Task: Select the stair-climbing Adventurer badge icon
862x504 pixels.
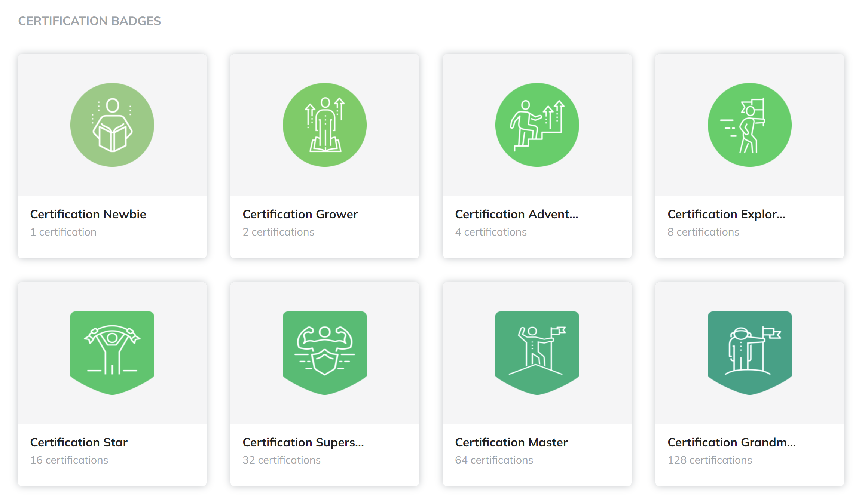Action: pos(537,125)
